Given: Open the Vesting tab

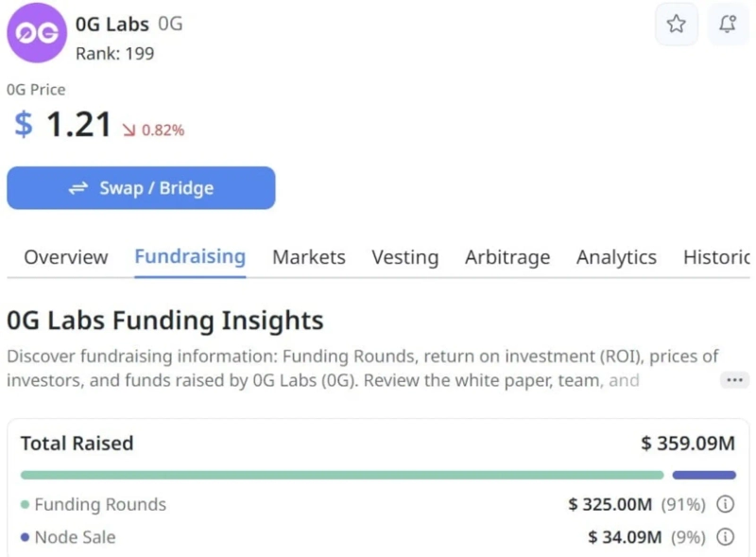Looking at the screenshot, I should [x=404, y=256].
